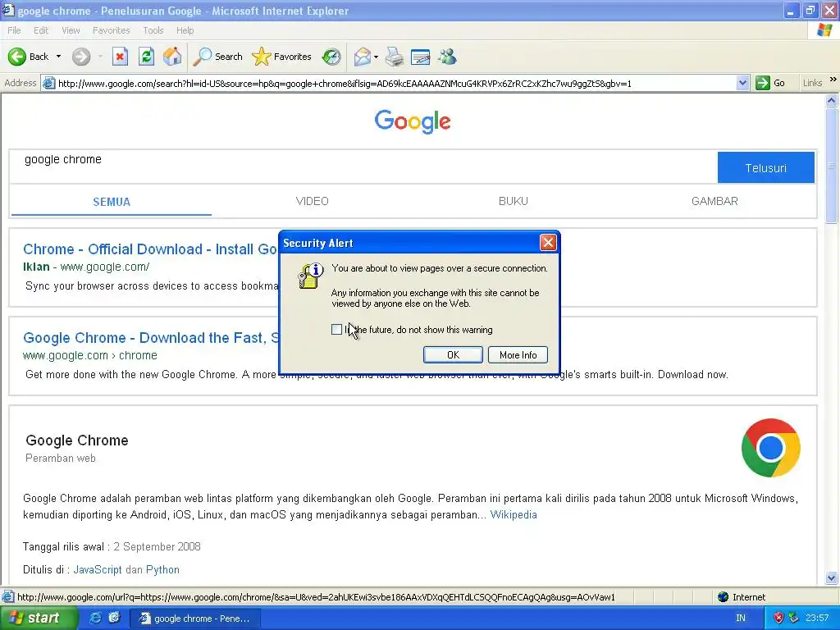The height and width of the screenshot is (630, 840).
Task: Click the second quick launch icon
Action: (114, 618)
